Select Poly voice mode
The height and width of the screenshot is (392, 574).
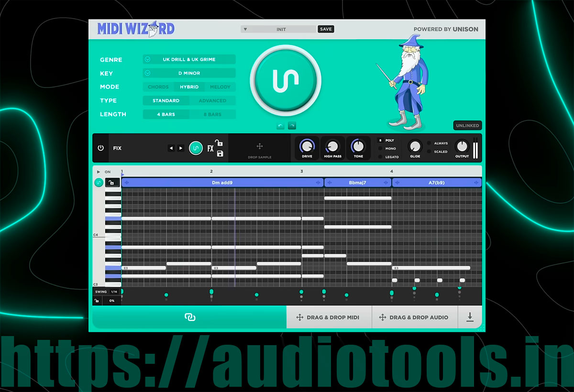pos(390,141)
